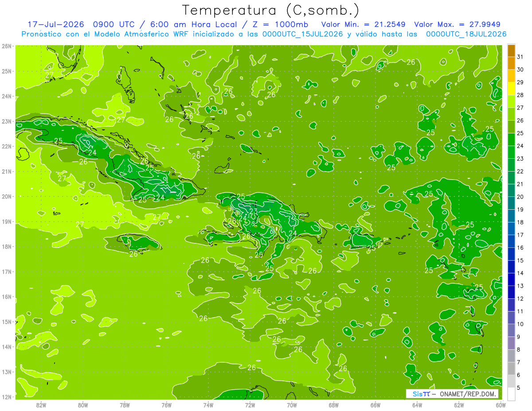Click the '74W' longitude label

click(208, 405)
